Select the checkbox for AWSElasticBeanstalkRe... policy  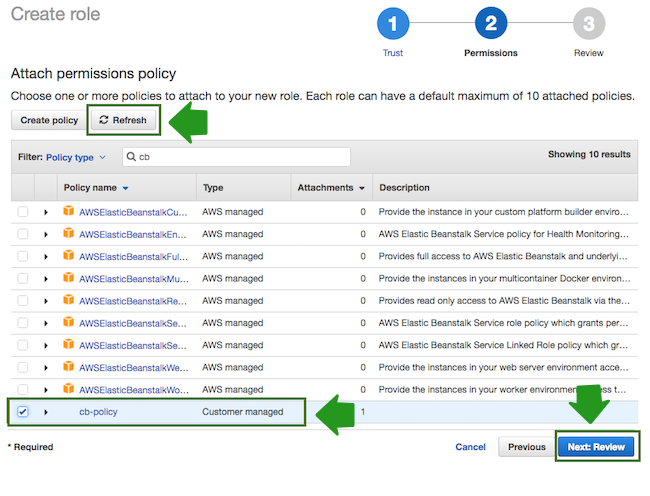pos(23,300)
